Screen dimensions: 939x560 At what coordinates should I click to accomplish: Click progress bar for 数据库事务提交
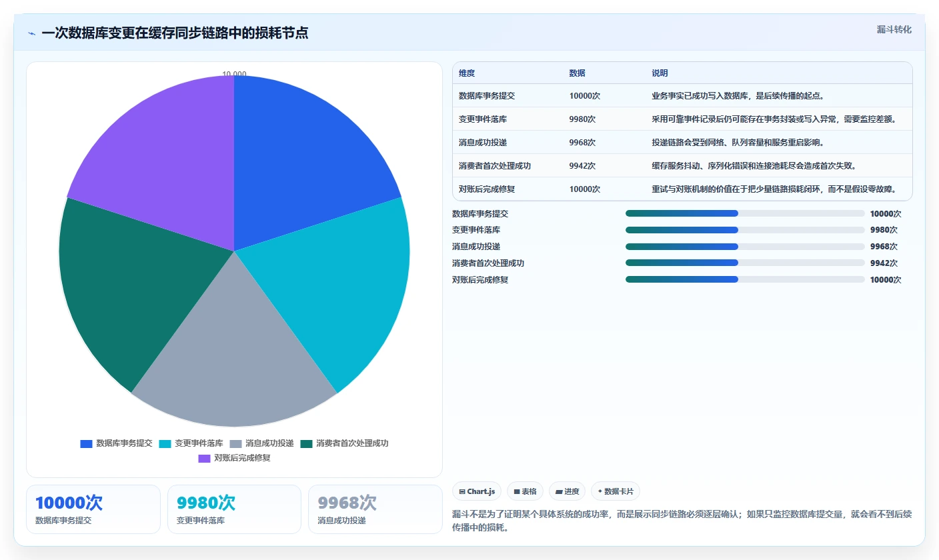tap(745, 213)
